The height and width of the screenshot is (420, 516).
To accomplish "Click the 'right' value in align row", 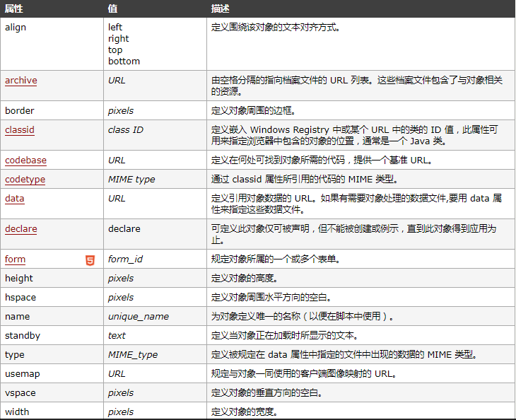I will point(119,38).
